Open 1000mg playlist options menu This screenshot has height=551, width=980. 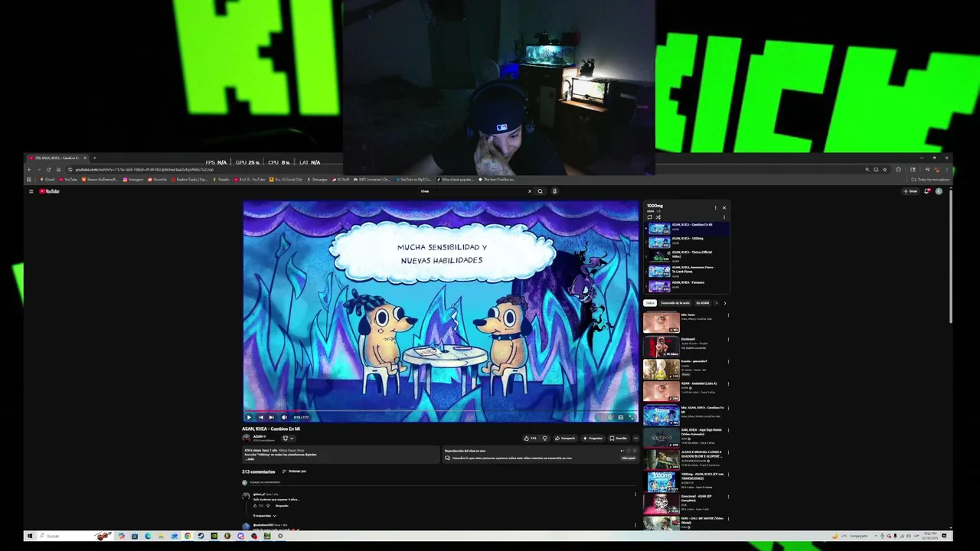[716, 207]
